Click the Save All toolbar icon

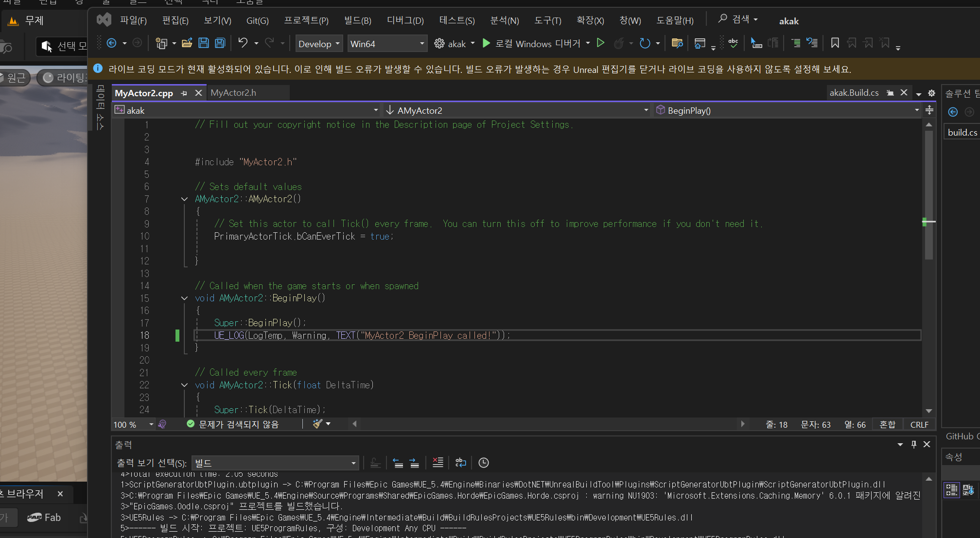[x=220, y=43]
